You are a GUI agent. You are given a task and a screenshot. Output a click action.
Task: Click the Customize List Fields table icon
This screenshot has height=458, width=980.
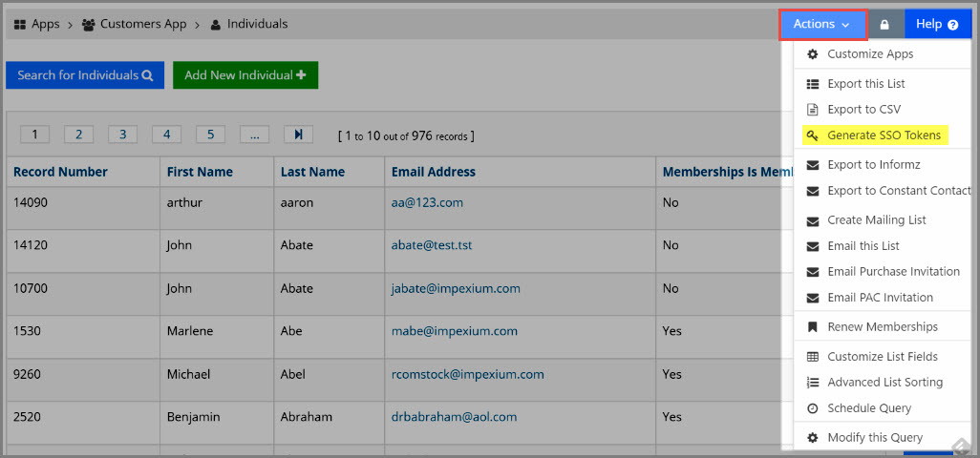pyautogui.click(x=813, y=357)
